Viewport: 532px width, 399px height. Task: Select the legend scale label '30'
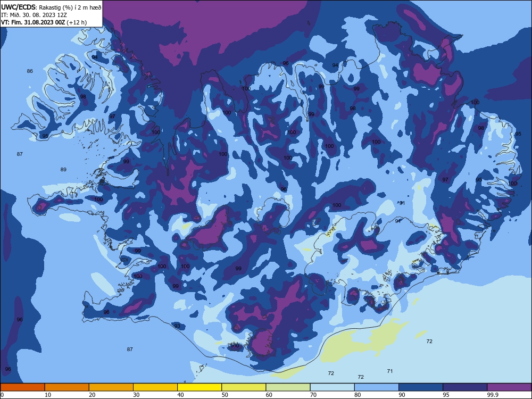(x=136, y=395)
